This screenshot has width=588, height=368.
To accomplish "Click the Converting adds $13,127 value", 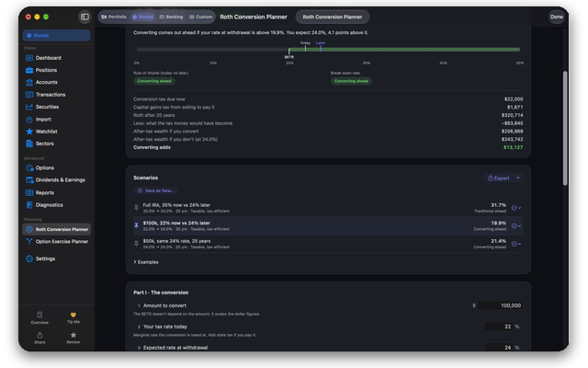I will pyautogui.click(x=513, y=147).
